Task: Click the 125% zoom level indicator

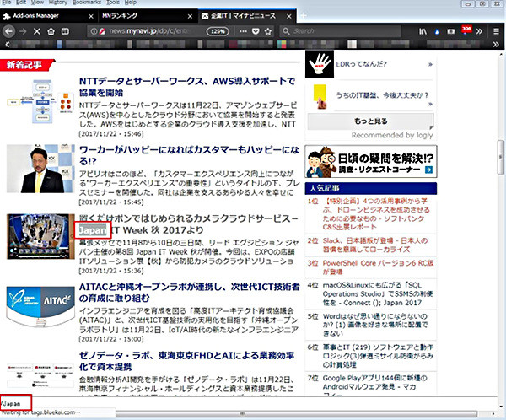Action: [x=218, y=31]
